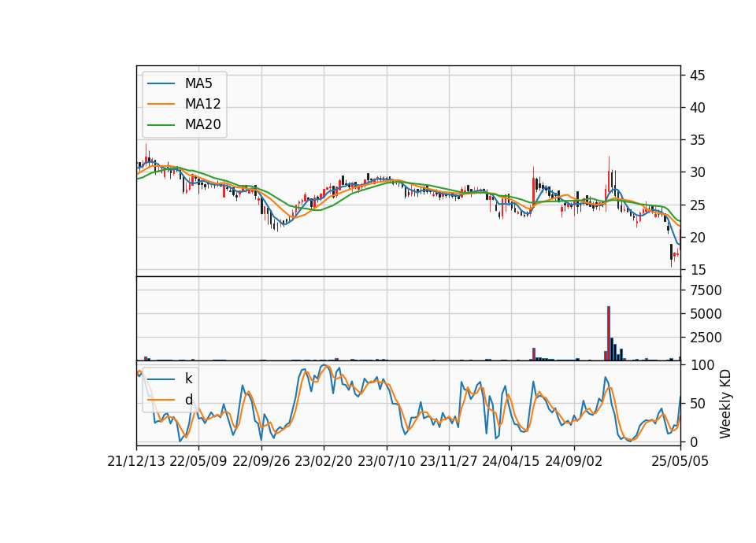Screen dimensions: 756x543
Task: Click the green MA20 legend line sample
Action: pyautogui.click(x=161, y=125)
